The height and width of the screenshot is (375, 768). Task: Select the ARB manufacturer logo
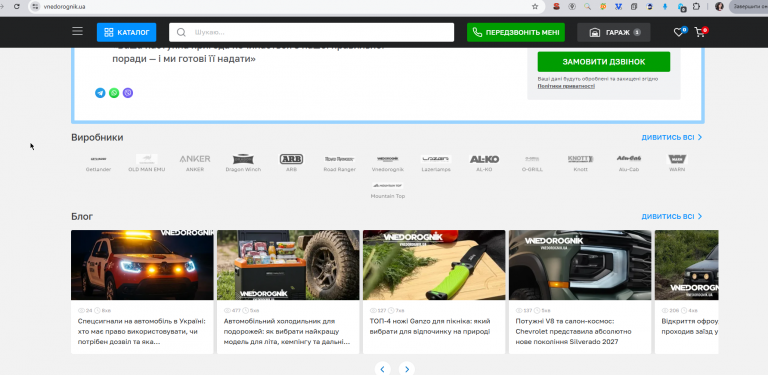pos(291,159)
